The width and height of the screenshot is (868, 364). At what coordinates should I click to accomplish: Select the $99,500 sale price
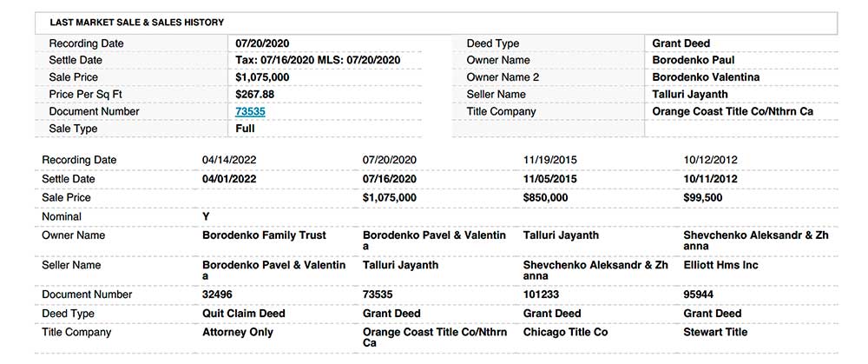point(703,198)
